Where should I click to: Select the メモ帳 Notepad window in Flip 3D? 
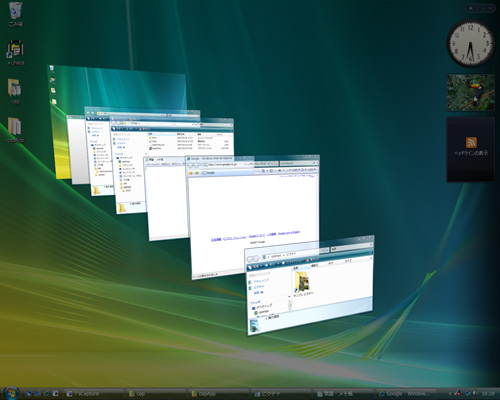(x=167, y=200)
